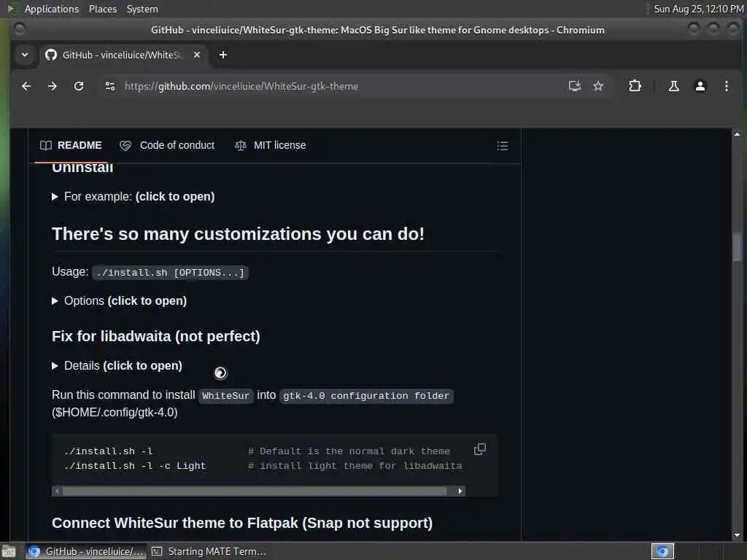
Task: Select the GitHub Chromium taskbar button
Action: 86,551
